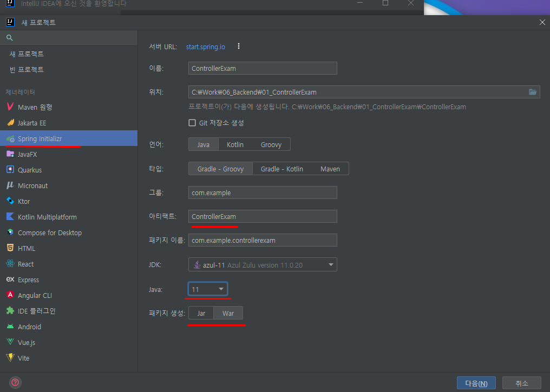
Task: Focus the 이름 ControllerExam field
Action: tap(263, 68)
